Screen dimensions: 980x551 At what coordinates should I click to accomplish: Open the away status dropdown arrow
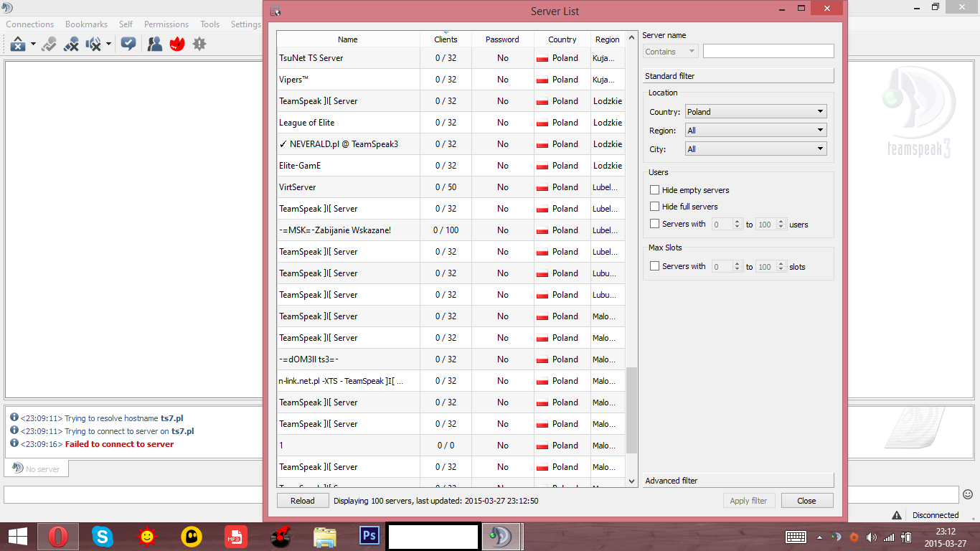click(33, 44)
